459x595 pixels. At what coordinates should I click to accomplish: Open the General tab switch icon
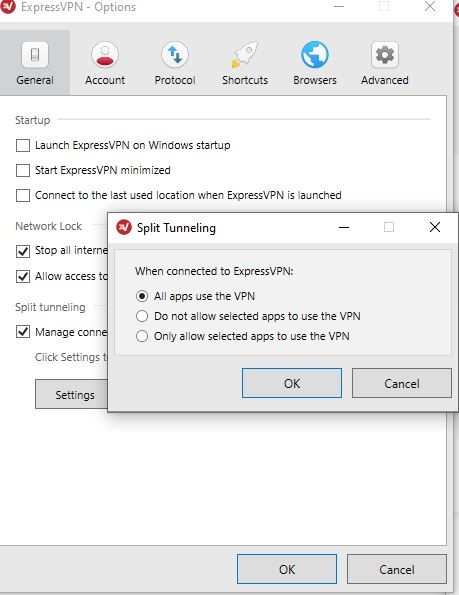(x=35, y=55)
